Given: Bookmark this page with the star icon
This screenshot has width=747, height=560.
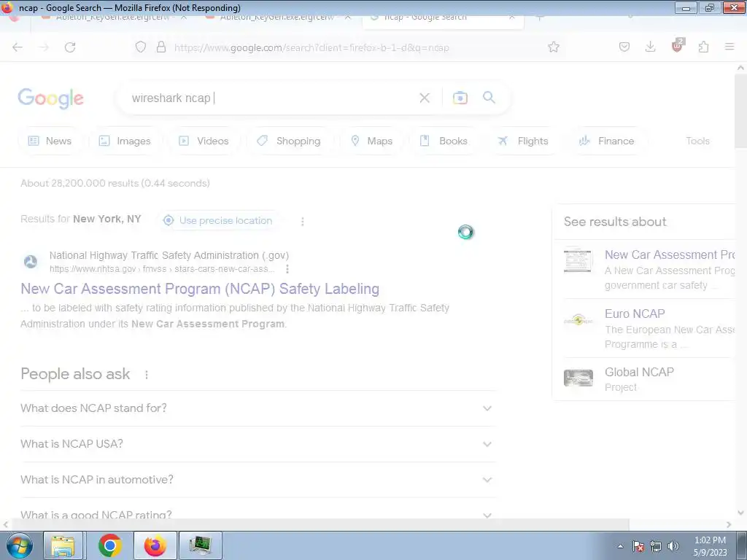Looking at the screenshot, I should point(554,47).
